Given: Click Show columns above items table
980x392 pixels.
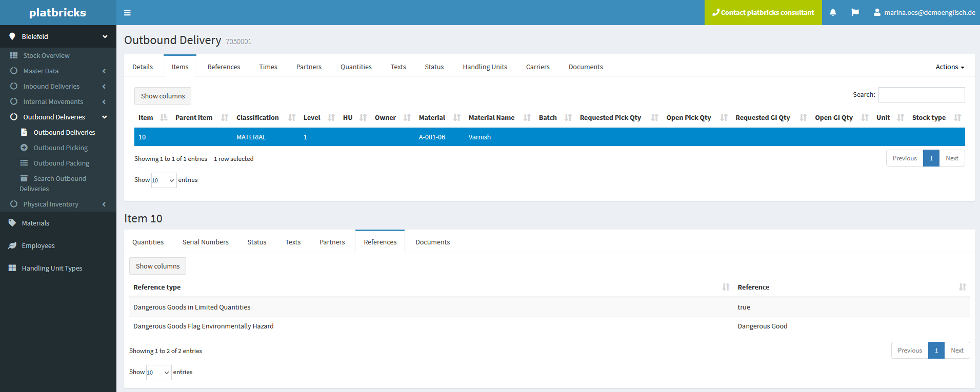Looking at the screenshot, I should coord(163,96).
